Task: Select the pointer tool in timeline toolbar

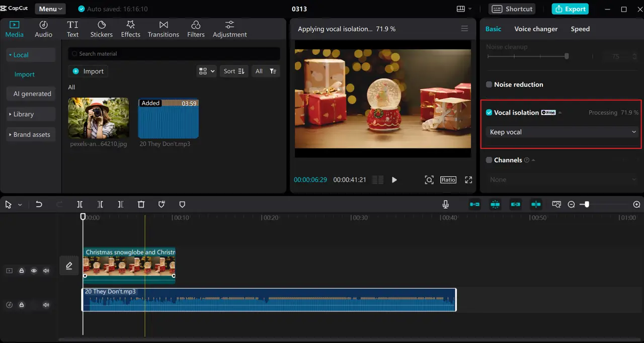Action: coord(9,204)
